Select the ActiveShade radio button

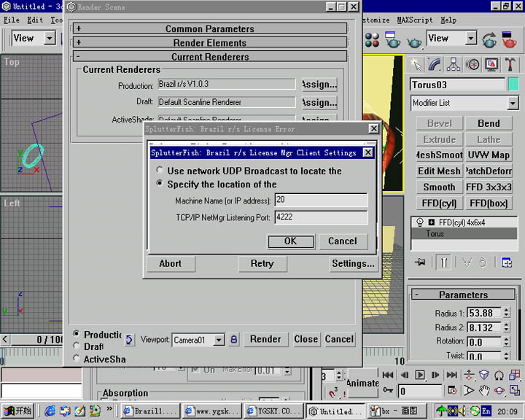tap(77, 358)
